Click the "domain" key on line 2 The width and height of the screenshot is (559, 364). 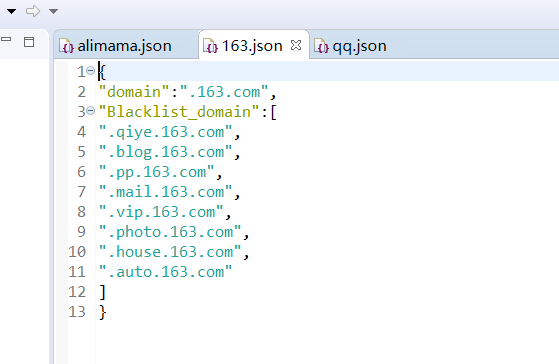(134, 92)
